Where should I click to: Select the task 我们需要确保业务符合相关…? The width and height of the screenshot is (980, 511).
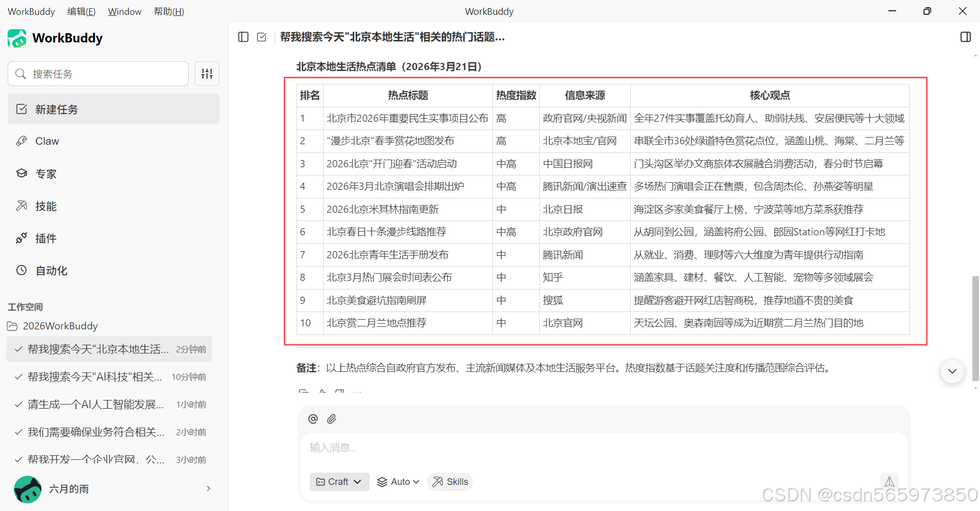point(109,432)
